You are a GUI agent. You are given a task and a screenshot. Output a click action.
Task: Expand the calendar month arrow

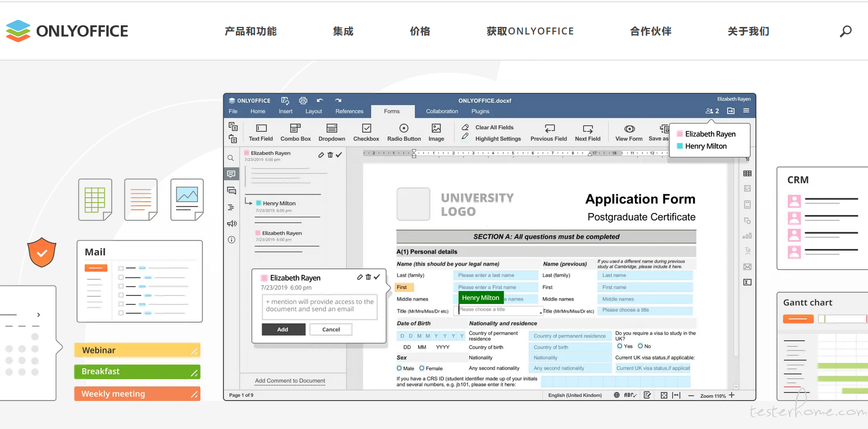[x=38, y=315]
